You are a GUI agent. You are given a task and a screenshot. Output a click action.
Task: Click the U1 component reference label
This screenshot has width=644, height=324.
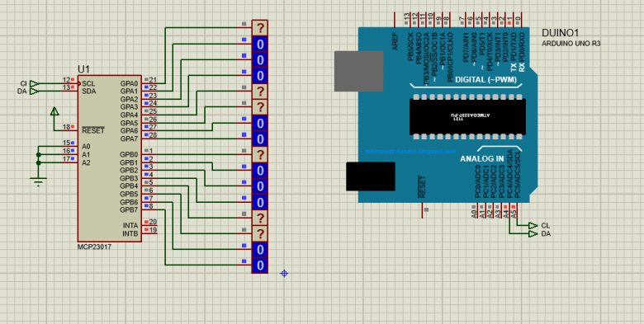pyautogui.click(x=83, y=69)
